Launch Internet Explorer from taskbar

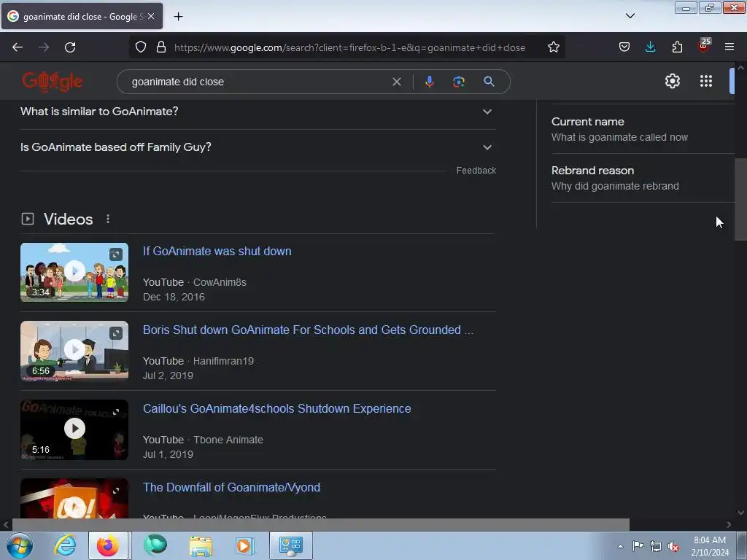(x=65, y=545)
